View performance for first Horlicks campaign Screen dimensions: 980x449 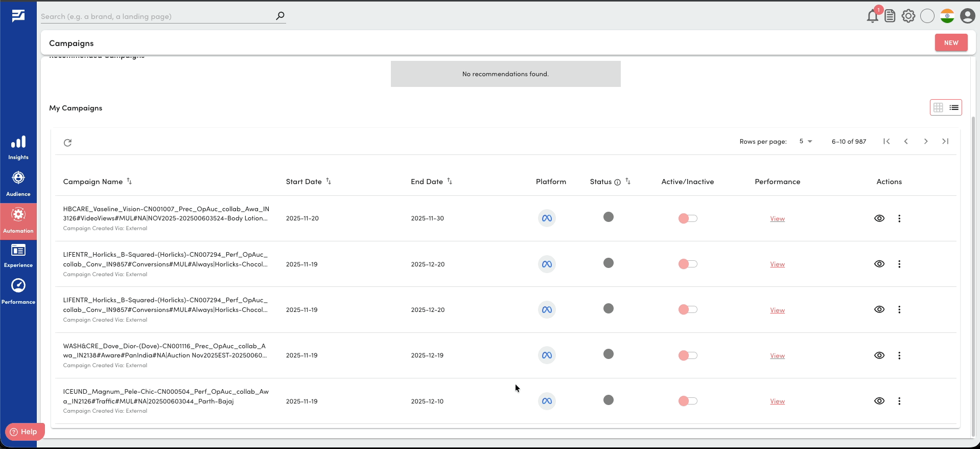click(777, 264)
